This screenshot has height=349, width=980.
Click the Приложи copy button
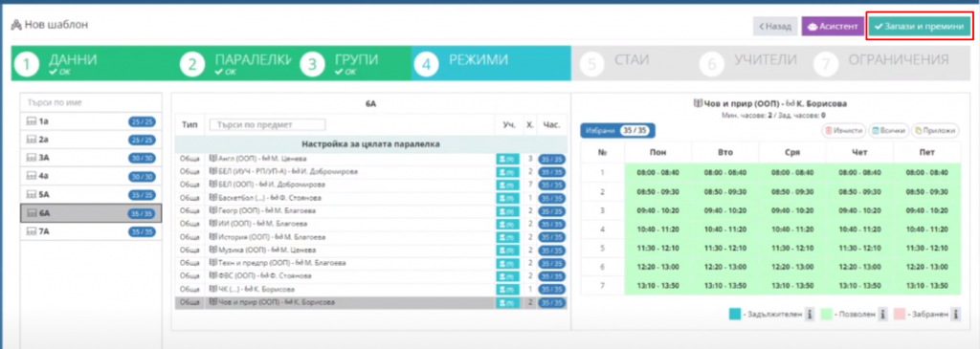point(935,130)
